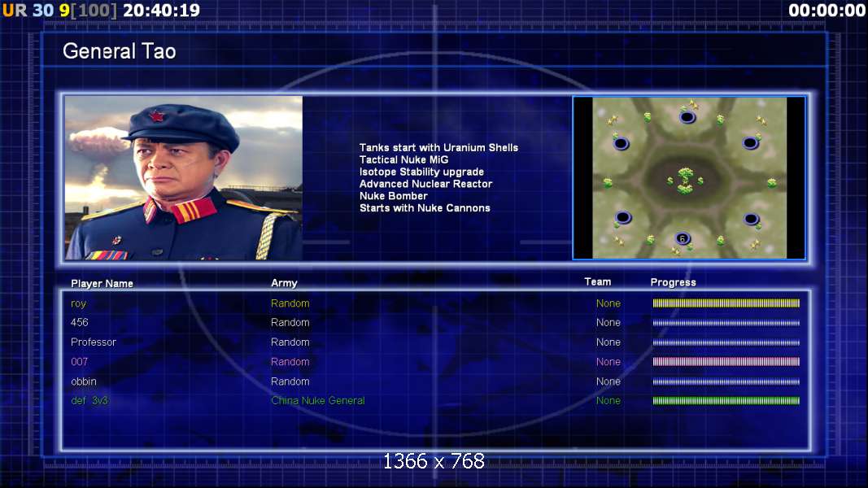Click def_3v3's team value None

coord(608,401)
